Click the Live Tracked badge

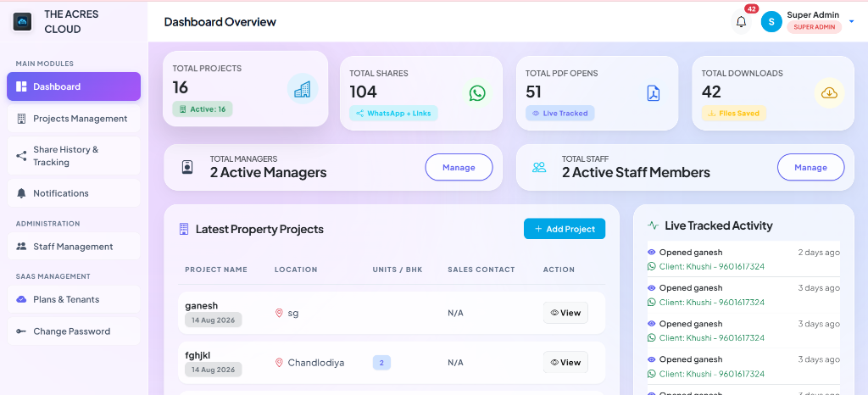pos(560,114)
